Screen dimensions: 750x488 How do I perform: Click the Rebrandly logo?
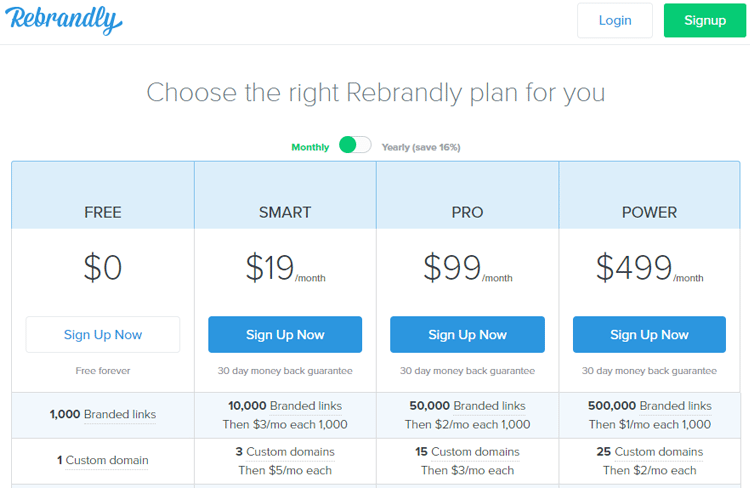[65, 20]
